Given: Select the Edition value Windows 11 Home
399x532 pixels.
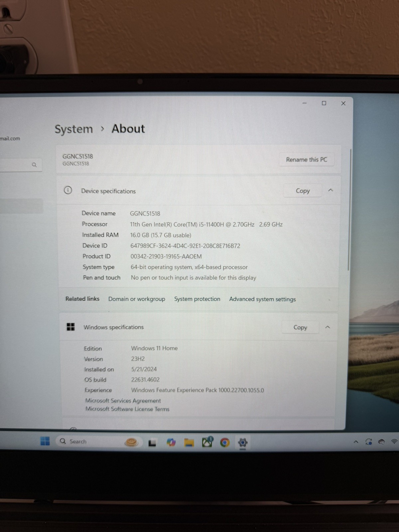Looking at the screenshot, I should click(154, 348).
